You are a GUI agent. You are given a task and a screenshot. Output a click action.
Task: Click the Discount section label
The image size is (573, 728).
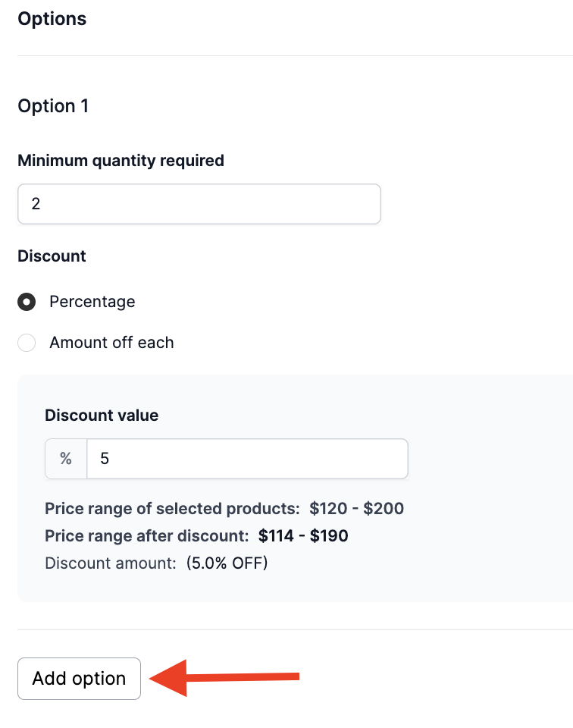coord(52,256)
